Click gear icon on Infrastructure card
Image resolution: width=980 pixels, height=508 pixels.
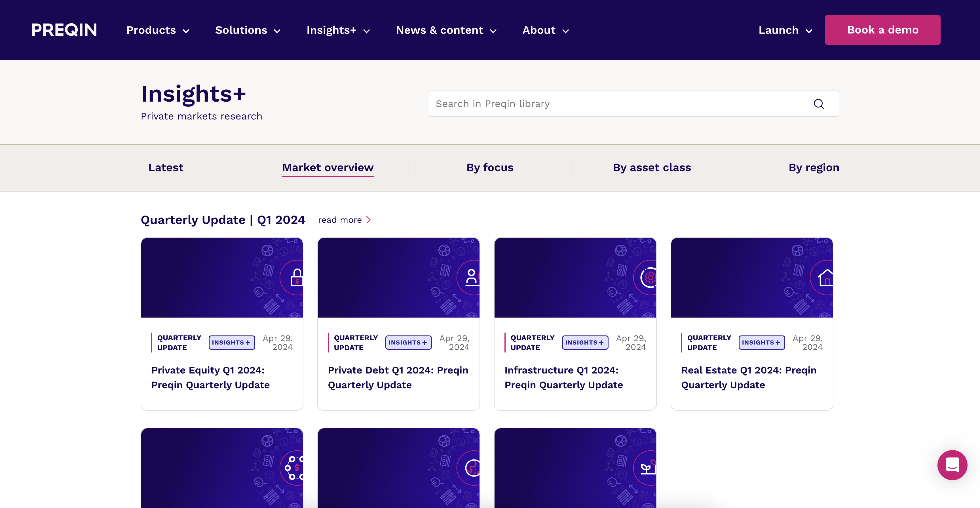(649, 278)
